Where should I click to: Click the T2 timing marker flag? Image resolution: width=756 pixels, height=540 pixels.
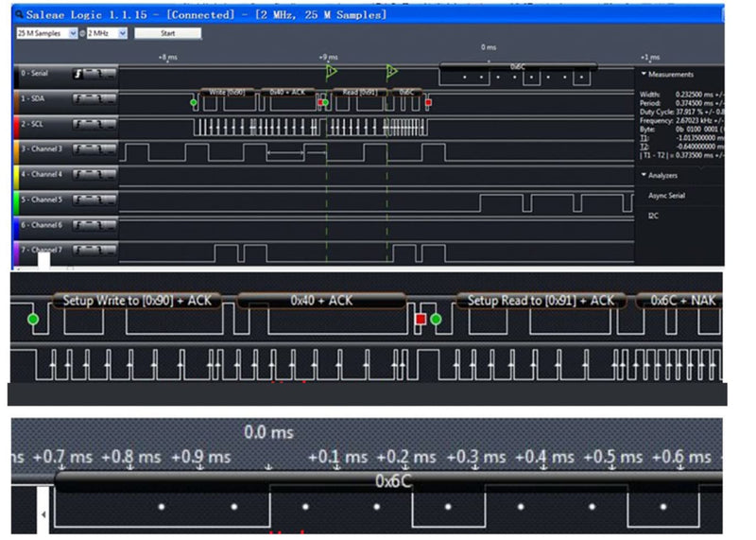(x=391, y=72)
